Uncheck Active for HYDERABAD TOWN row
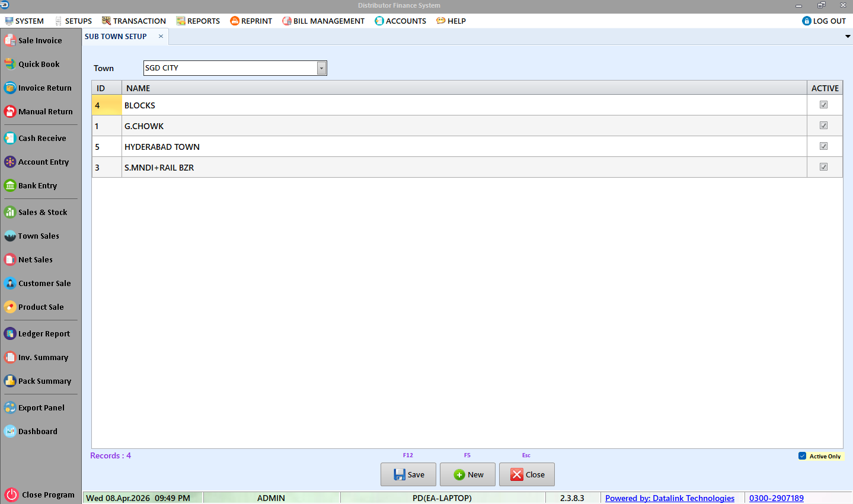This screenshot has height=504, width=853. pyautogui.click(x=823, y=146)
